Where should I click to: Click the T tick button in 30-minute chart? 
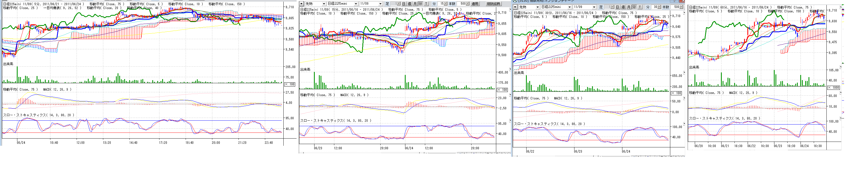coord(640,7)
